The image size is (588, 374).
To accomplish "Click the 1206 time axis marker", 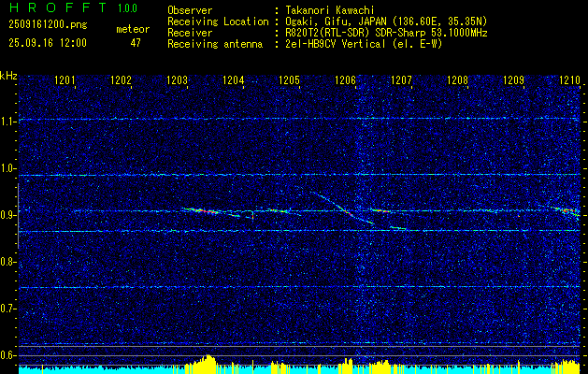I will point(345,79).
